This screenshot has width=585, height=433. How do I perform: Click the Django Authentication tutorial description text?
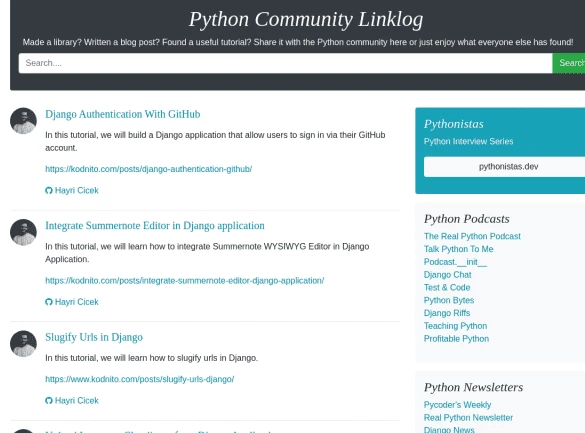tap(215, 141)
